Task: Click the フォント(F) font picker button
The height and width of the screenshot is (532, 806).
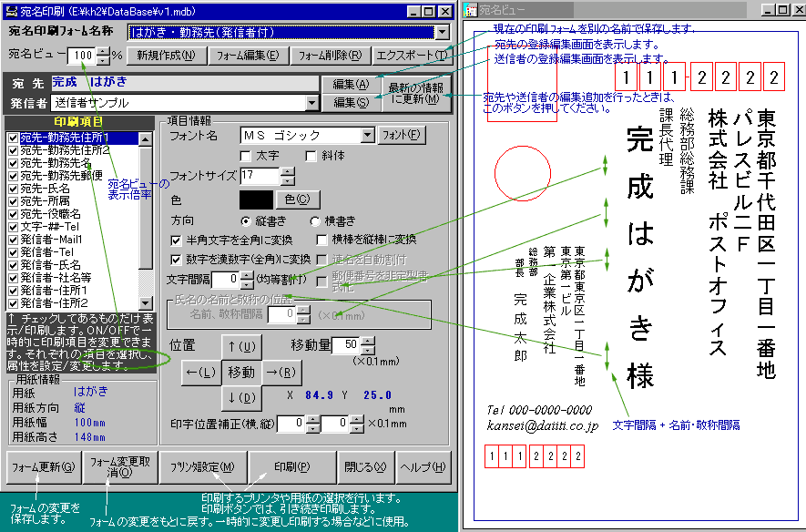Action: [402, 136]
